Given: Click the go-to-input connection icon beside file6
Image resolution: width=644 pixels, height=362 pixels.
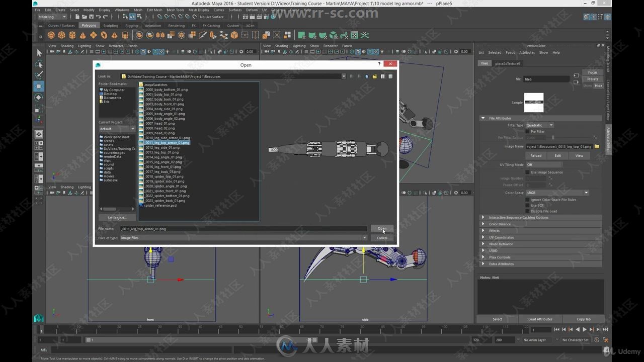Looking at the screenshot, I should [x=576, y=75].
